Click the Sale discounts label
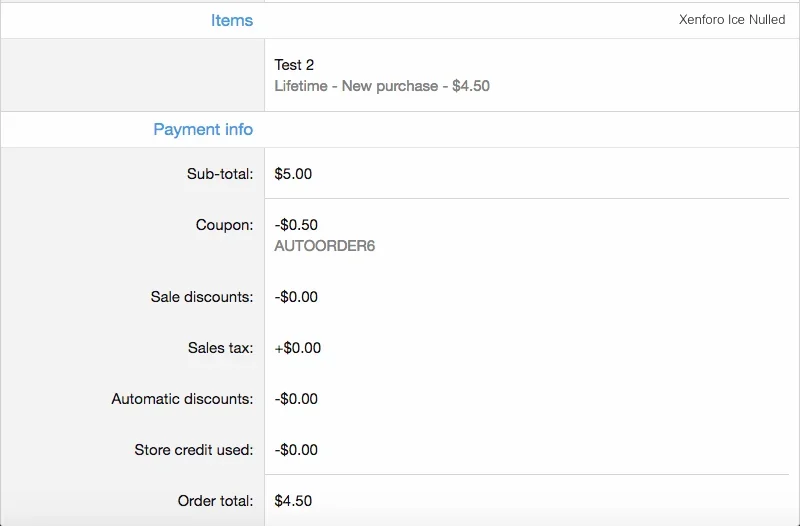This screenshot has height=526, width=800. (202, 297)
